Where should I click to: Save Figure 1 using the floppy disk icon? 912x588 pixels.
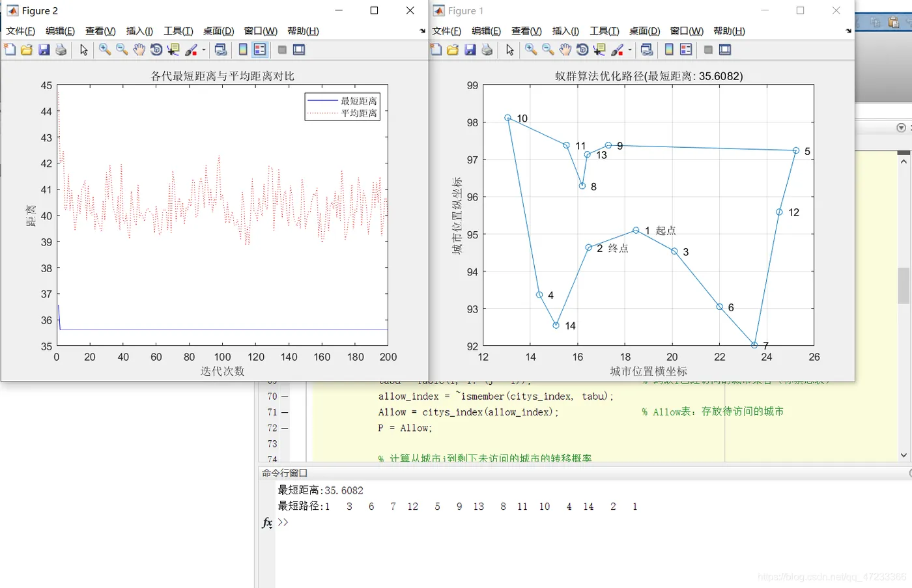tap(470, 49)
